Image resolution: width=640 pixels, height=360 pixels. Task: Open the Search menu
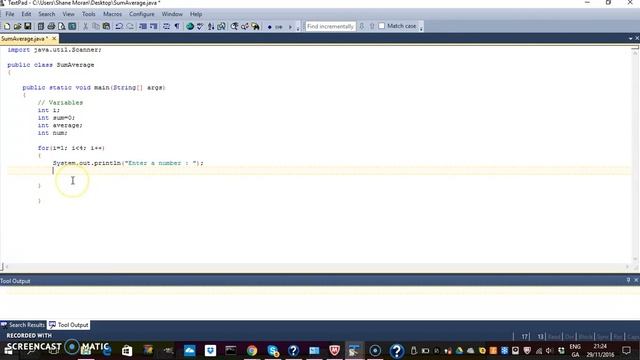click(x=47, y=14)
